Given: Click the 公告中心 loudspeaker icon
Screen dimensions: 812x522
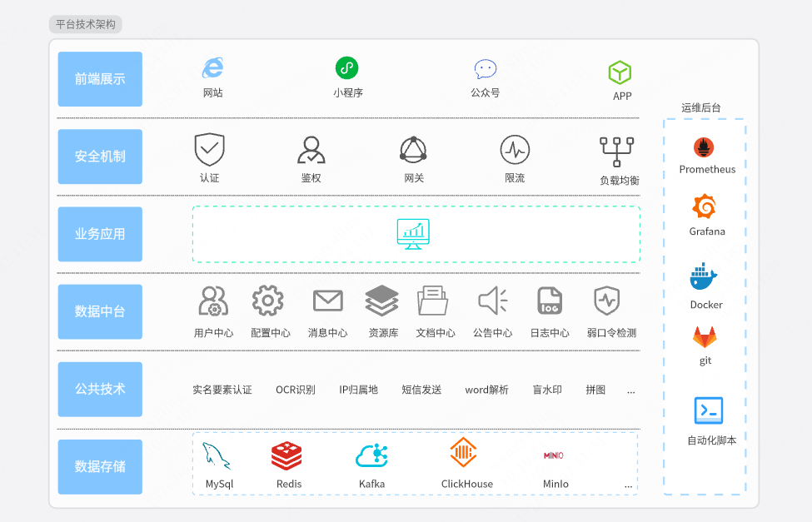Looking at the screenshot, I should click(492, 301).
